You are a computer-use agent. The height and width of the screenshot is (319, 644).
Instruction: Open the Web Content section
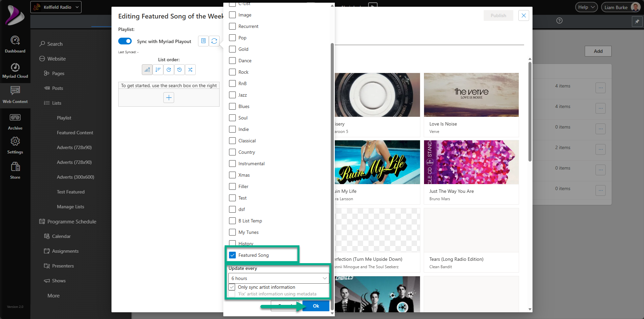point(15,95)
